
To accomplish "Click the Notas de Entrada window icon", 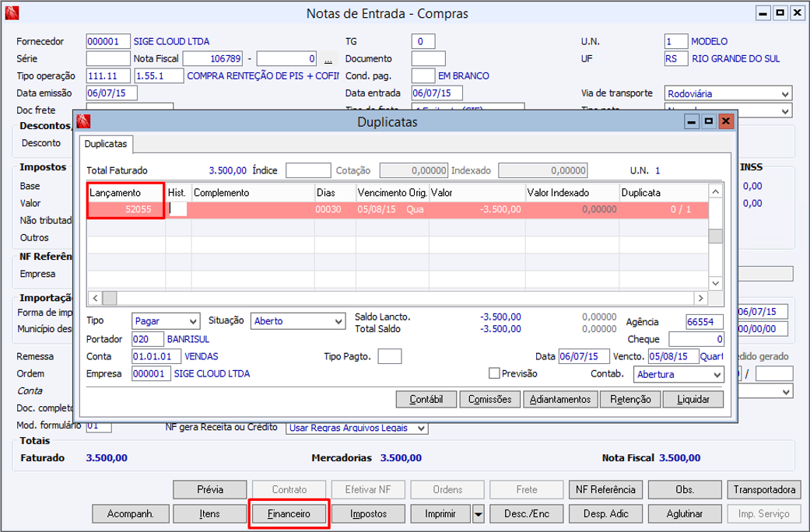I will click(x=12, y=13).
